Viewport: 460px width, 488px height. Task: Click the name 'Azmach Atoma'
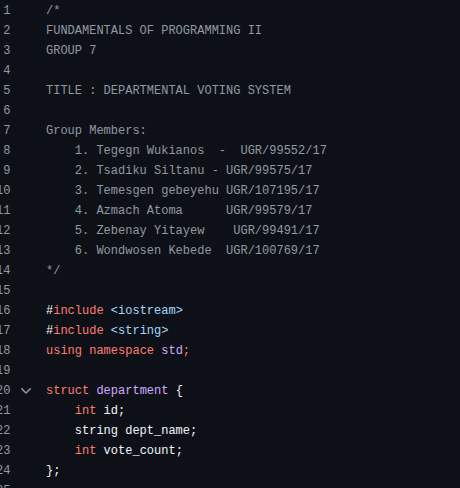139,210
